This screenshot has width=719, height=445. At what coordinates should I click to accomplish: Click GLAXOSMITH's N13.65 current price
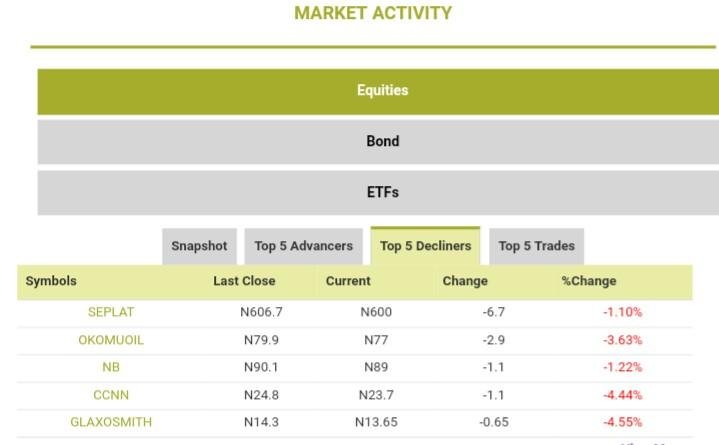pyautogui.click(x=376, y=422)
